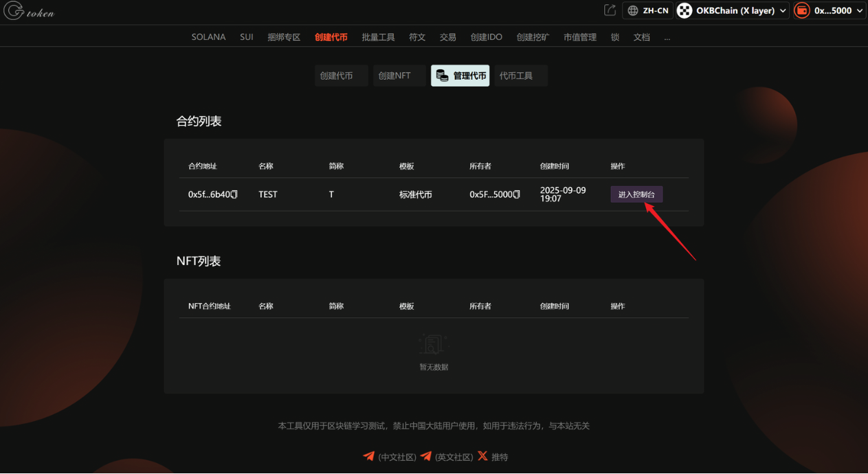868x474 pixels.
Task: Click the G token logo
Action: [29, 11]
